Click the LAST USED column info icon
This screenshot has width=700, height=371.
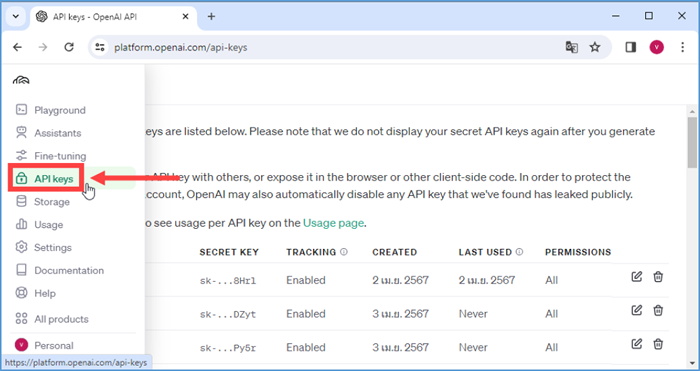coord(519,252)
